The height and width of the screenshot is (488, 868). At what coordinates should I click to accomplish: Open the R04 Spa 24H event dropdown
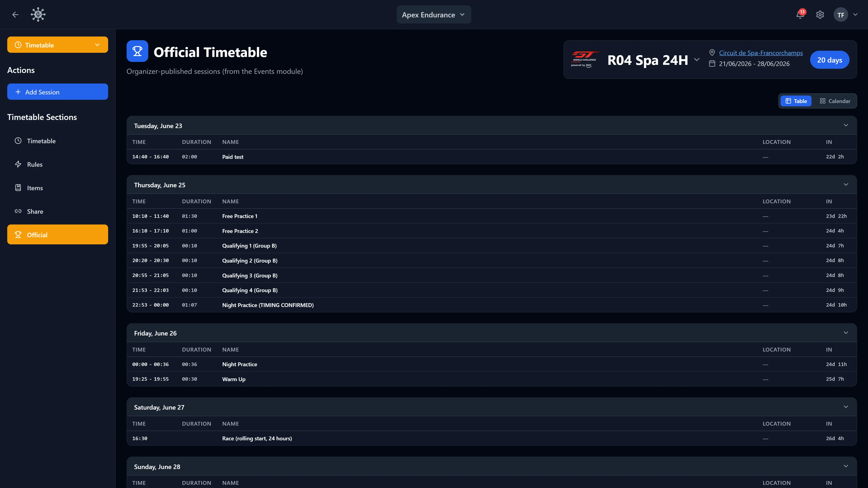pos(653,60)
